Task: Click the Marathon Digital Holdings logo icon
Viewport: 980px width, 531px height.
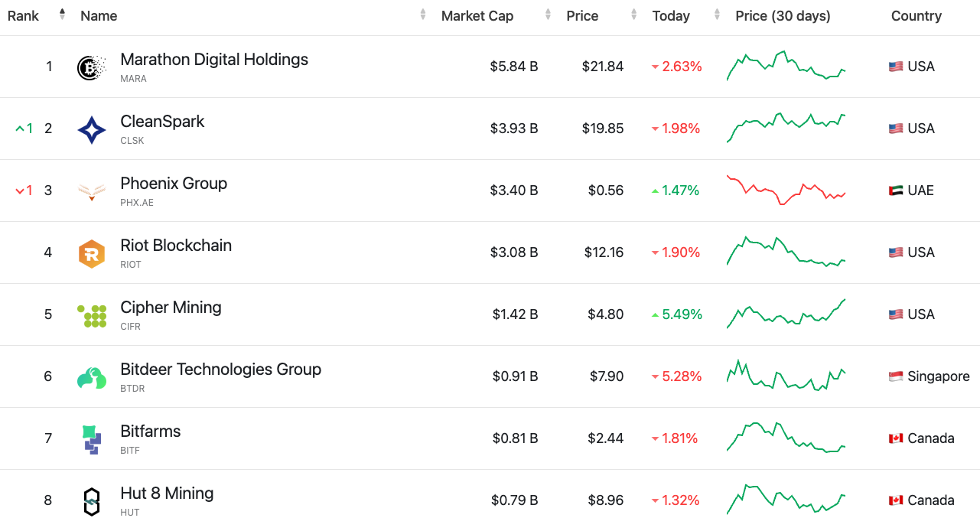Action: coord(92,67)
